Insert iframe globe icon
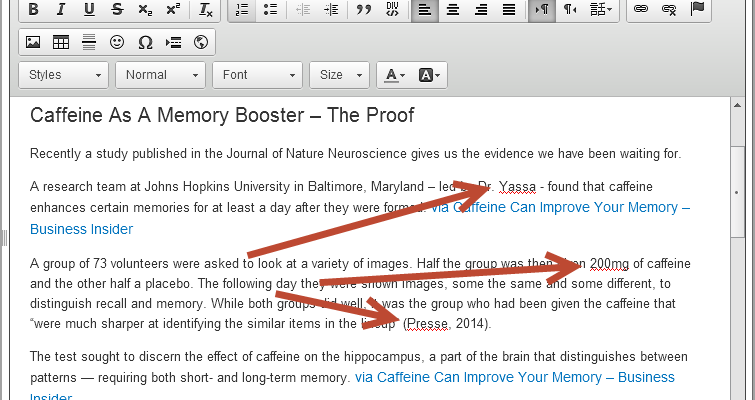Viewport: 755px width, 400px height. (x=201, y=42)
